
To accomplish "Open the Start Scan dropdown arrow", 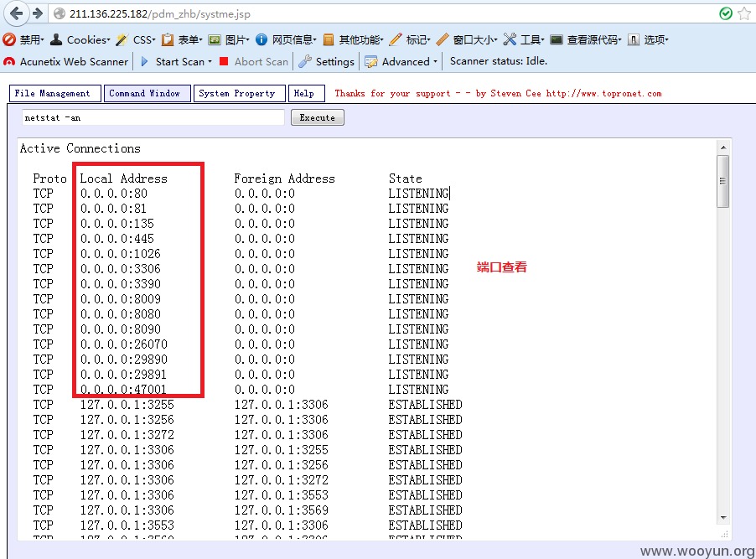I will point(210,62).
